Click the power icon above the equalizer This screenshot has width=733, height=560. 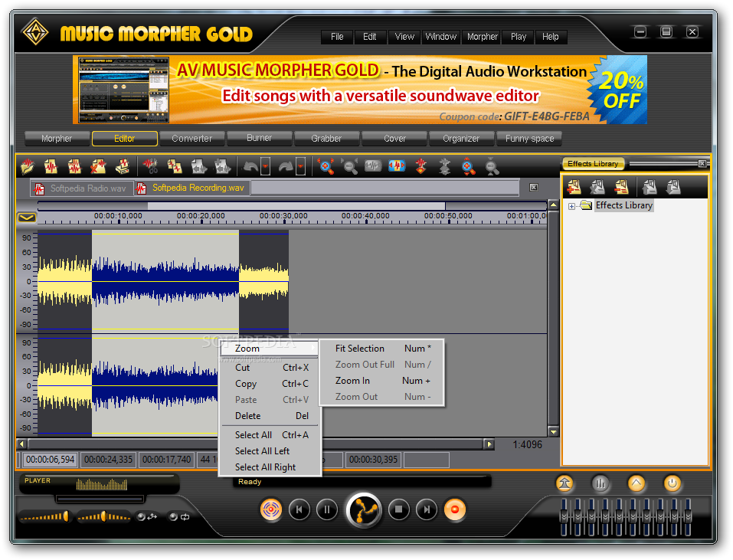[672, 483]
